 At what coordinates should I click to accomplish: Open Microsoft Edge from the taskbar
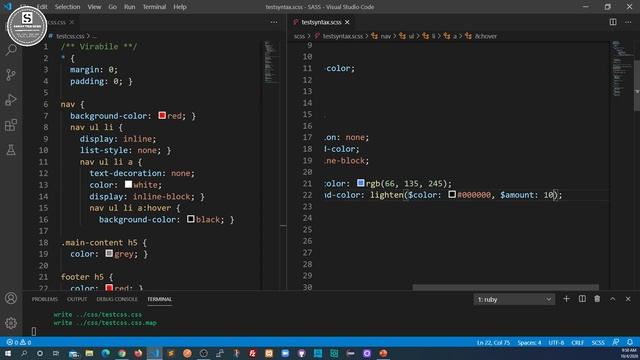click(105, 353)
